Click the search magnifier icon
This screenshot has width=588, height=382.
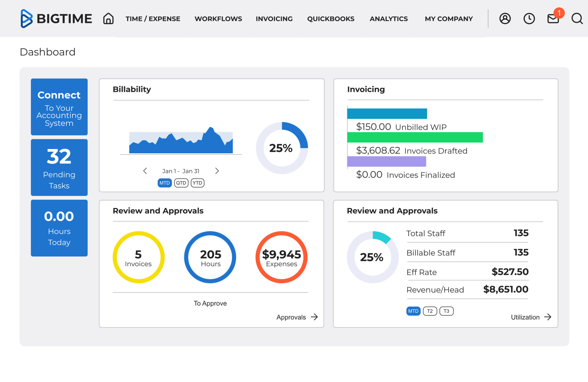(577, 19)
